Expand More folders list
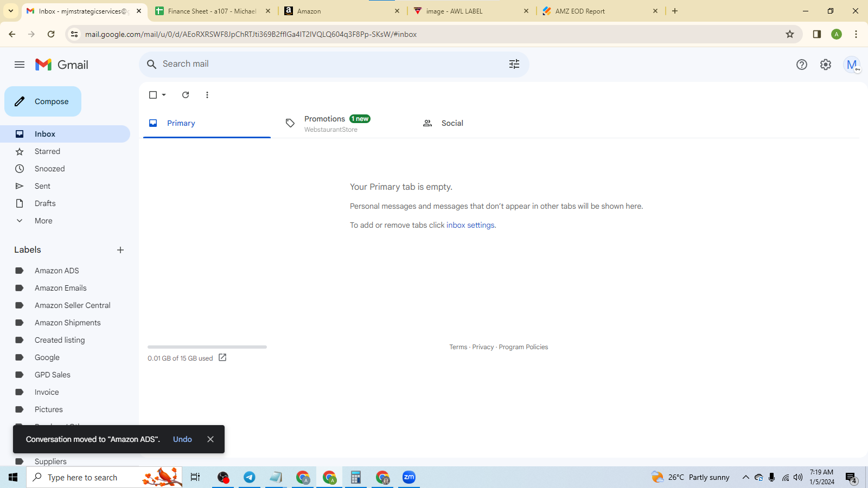This screenshot has width=868, height=488. tap(65, 221)
